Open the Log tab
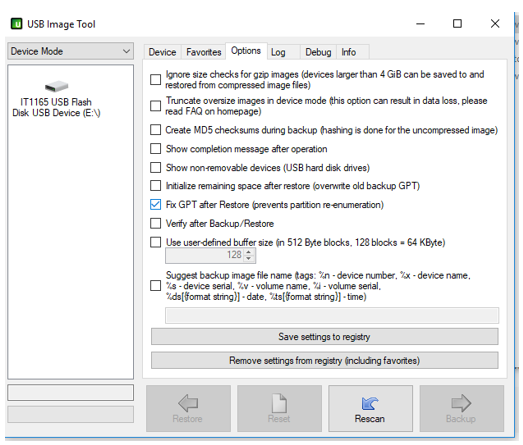The height and width of the screenshot is (445, 523). pos(278,52)
